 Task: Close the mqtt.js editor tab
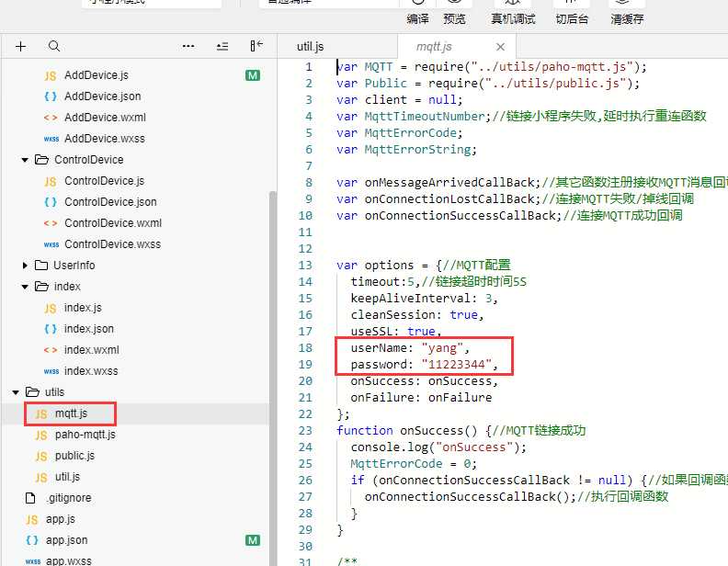[500, 47]
